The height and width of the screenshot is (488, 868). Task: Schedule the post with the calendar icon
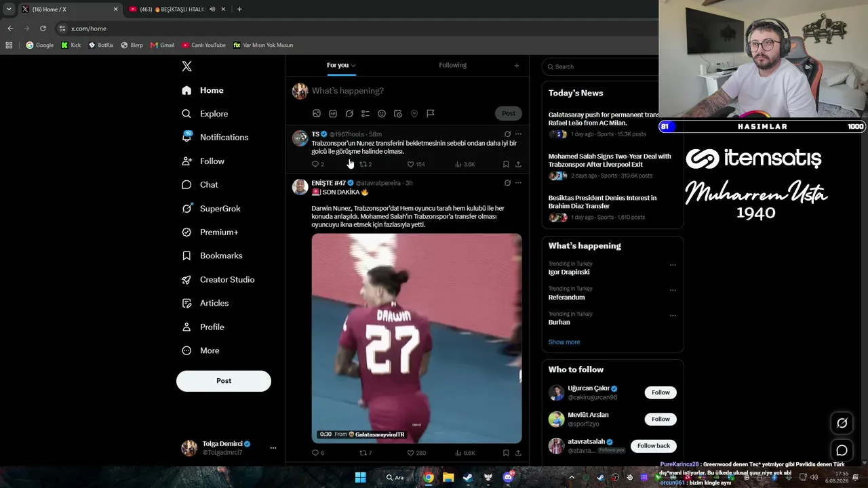398,114
